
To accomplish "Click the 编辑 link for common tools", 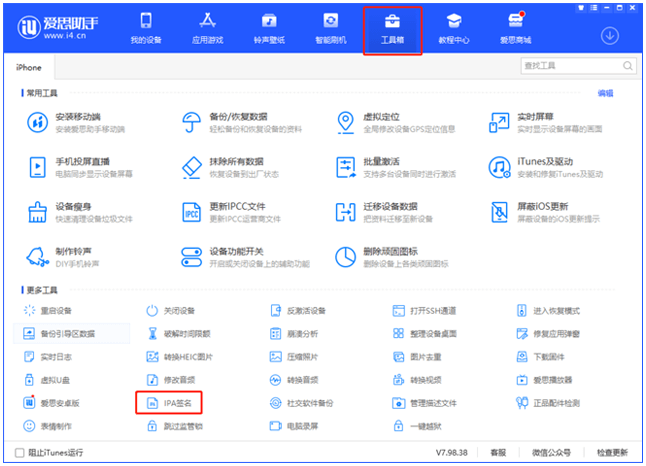I will [x=605, y=93].
